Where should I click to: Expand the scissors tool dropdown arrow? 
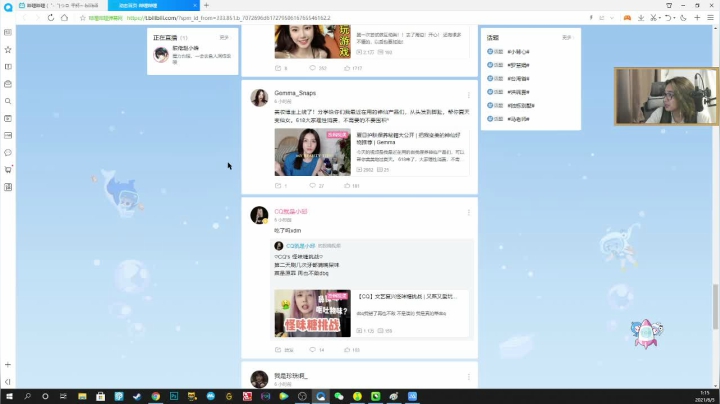tap(659, 18)
